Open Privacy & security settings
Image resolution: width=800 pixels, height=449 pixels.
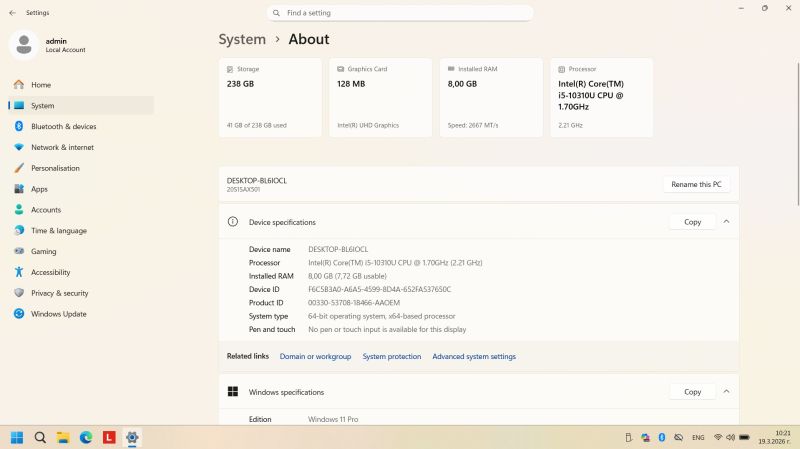[x=59, y=293]
